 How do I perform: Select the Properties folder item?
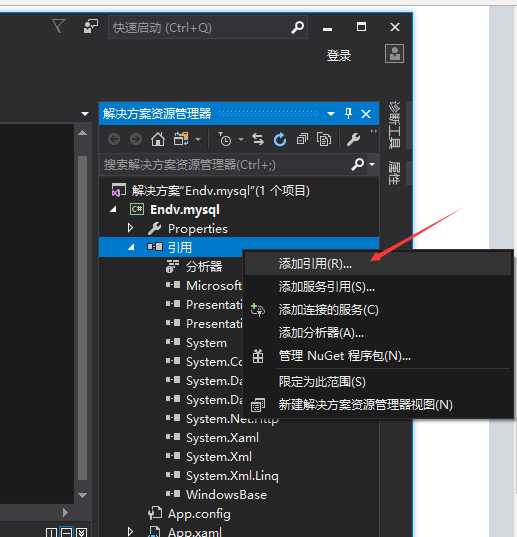coord(198,228)
